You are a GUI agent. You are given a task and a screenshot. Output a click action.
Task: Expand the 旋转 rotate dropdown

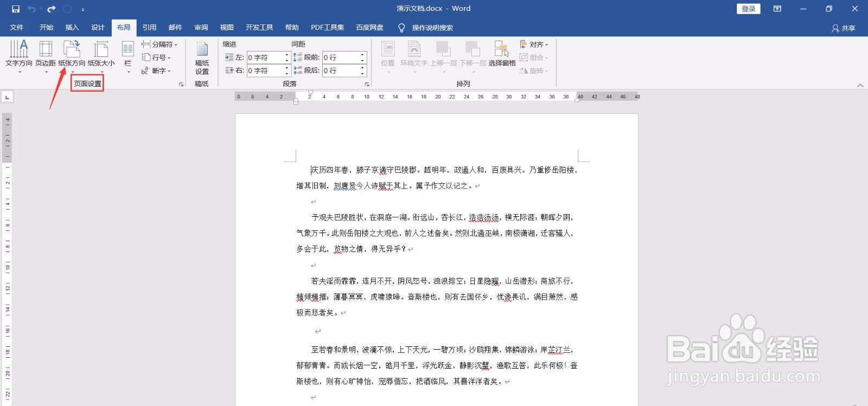[534, 70]
